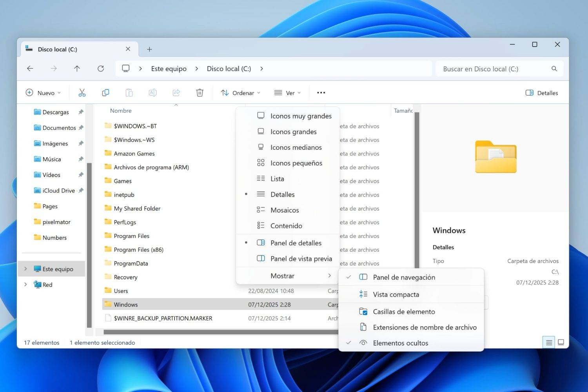Switch to details view icon in status bar
This screenshot has height=392, width=588.
[x=549, y=343]
